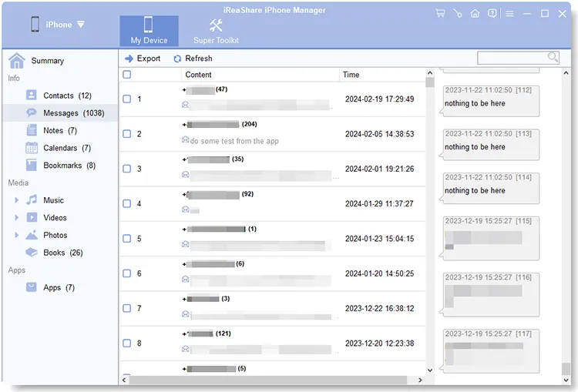578x392 pixels.
Task: Select row with time 2024-02-05 14:38:53
Action: (272, 134)
